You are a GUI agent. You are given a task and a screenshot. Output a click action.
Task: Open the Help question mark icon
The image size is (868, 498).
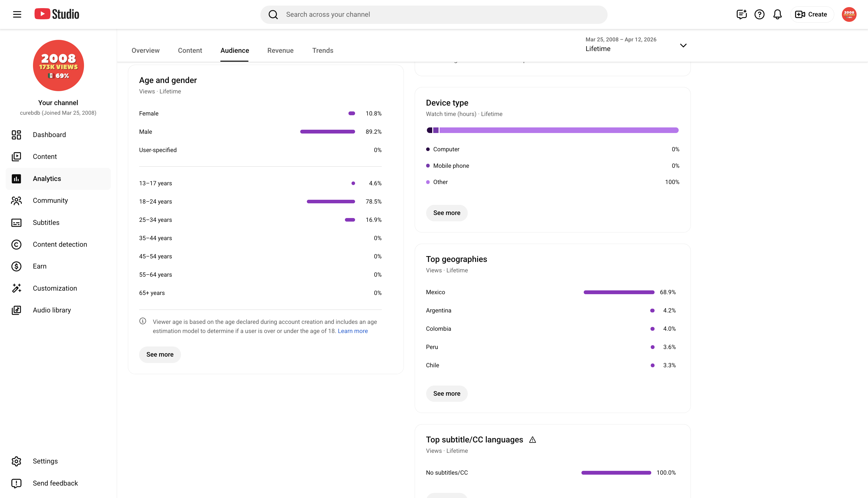759,14
